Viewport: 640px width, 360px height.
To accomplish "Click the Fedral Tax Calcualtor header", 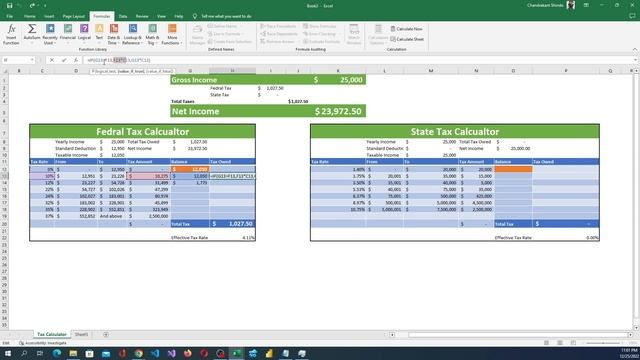I will (142, 131).
